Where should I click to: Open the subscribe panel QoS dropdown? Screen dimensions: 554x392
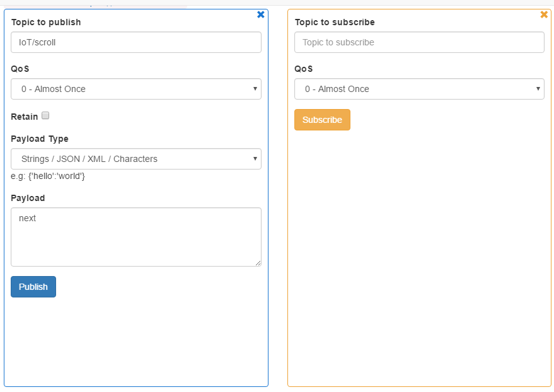[419, 89]
